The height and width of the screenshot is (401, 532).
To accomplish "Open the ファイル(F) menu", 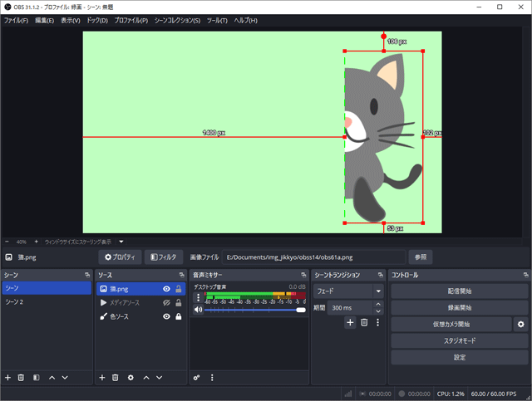I will click(x=16, y=20).
